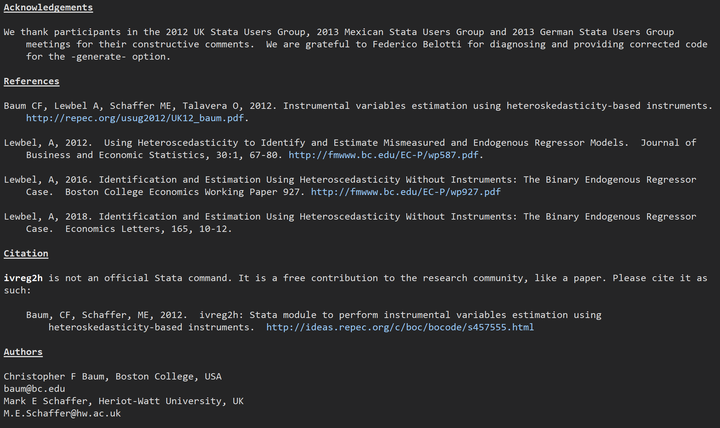The height and width of the screenshot is (428, 720).
Task: Click the baum@bc.edu email address
Action: 34,388
